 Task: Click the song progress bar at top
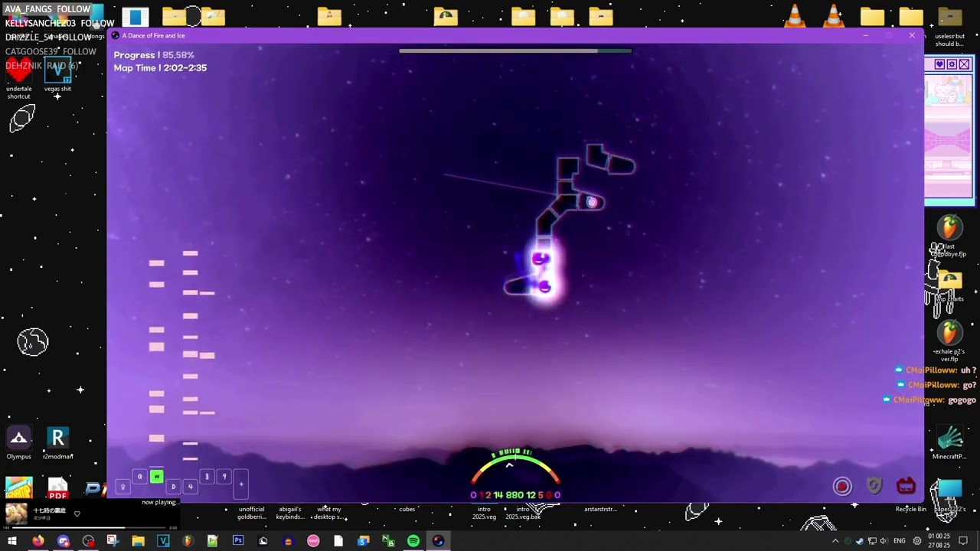[x=515, y=51]
